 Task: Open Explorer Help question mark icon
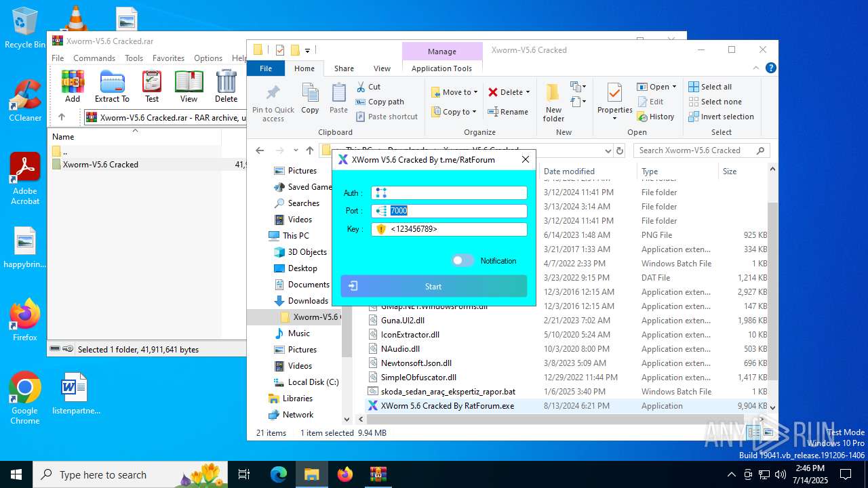coord(770,68)
